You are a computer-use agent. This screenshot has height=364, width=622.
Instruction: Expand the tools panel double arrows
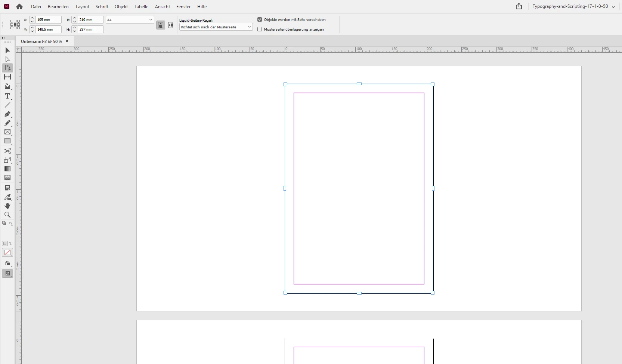click(3, 38)
